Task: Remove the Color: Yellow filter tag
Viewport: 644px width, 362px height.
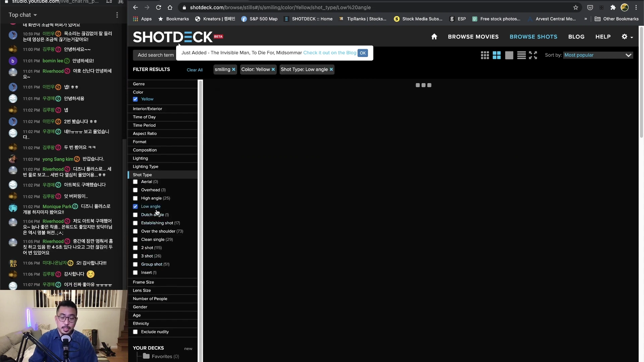Action: point(273,69)
